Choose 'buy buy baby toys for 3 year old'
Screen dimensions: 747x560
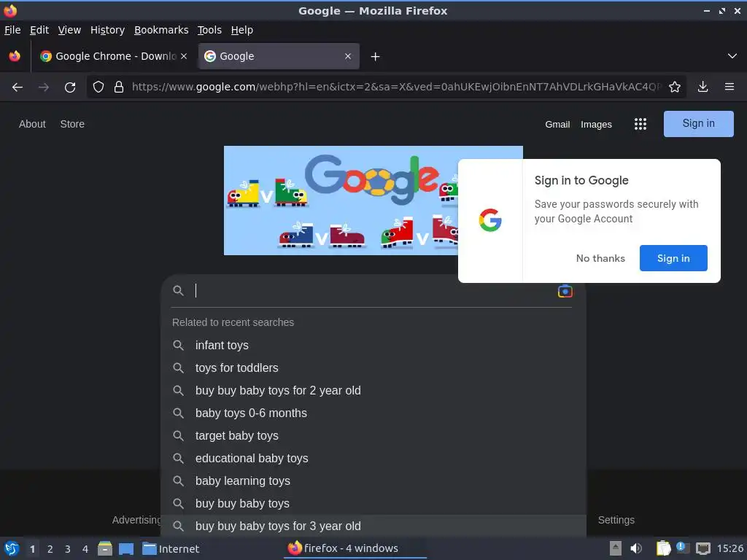(373, 526)
